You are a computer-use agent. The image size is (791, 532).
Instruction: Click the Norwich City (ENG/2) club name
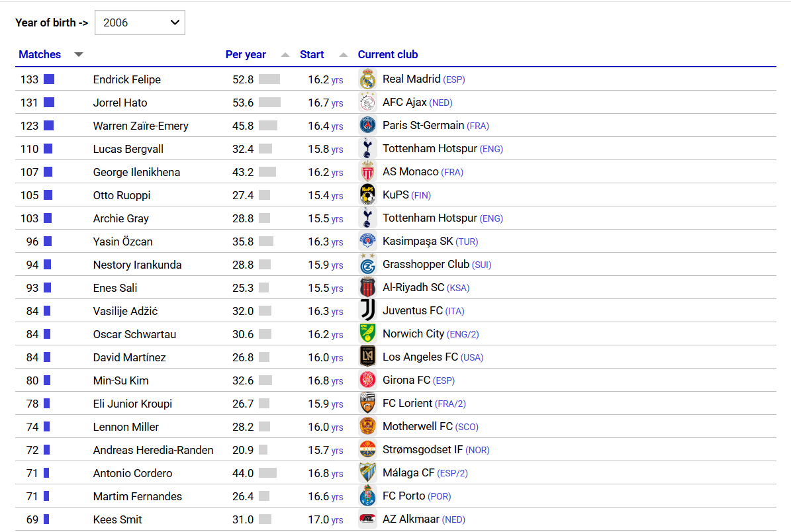tap(431, 334)
